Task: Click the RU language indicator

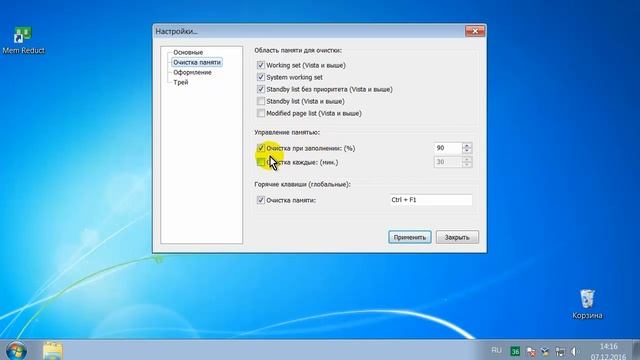Action: point(496,350)
